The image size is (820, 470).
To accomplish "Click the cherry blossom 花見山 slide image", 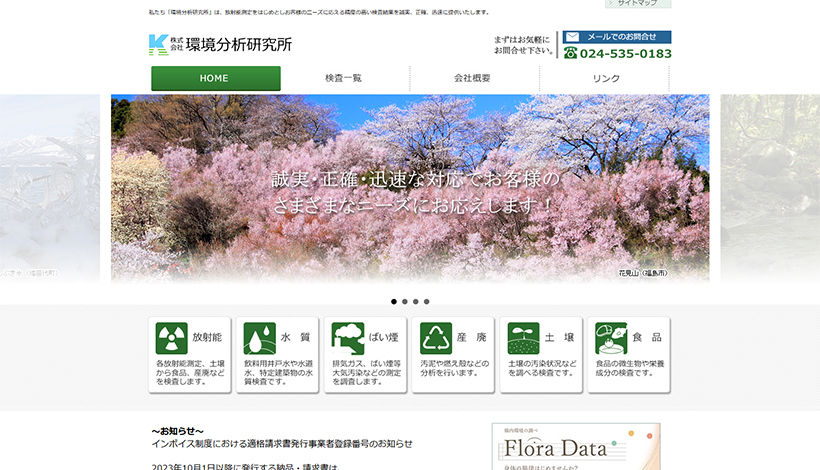I will click(x=410, y=189).
